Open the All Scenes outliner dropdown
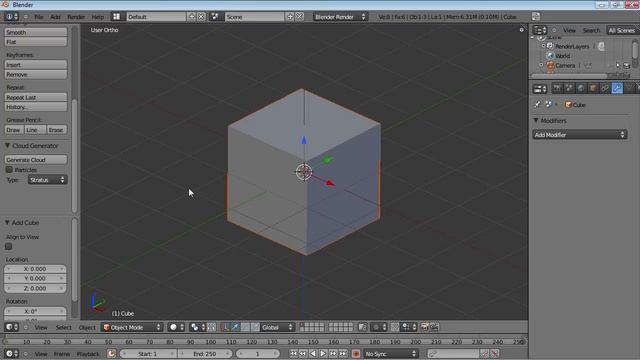This screenshot has width=640, height=360. point(623,30)
